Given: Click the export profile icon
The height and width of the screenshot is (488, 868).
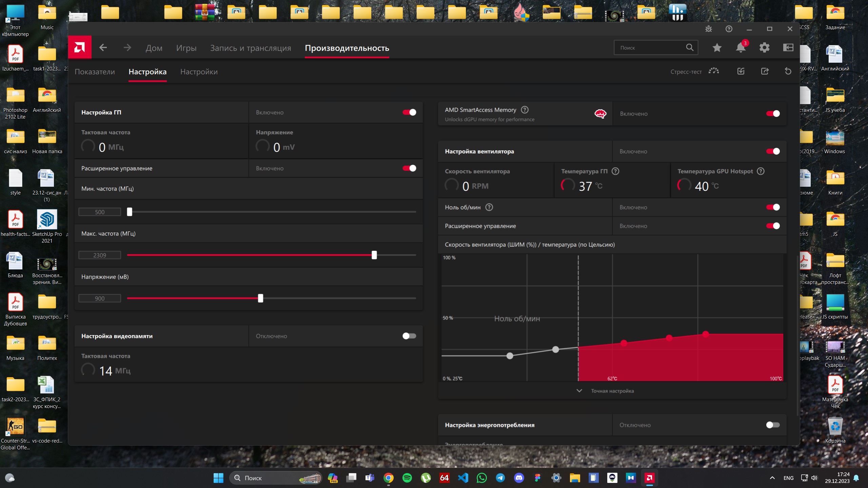Looking at the screenshot, I should click(x=765, y=71).
